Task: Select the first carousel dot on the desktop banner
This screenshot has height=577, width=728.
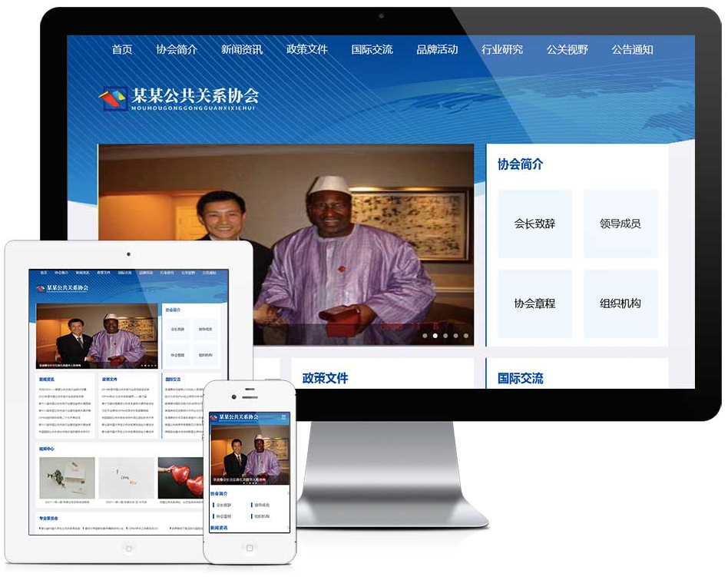Action: tap(425, 336)
